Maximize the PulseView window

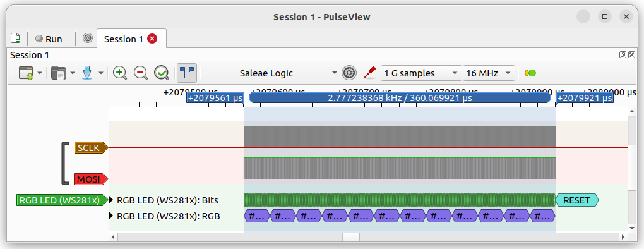605,17
